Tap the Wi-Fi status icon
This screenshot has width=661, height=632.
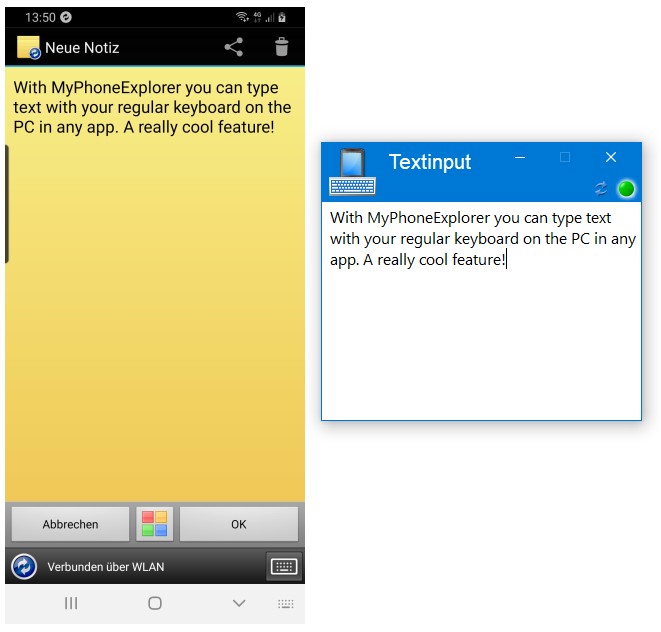[242, 17]
